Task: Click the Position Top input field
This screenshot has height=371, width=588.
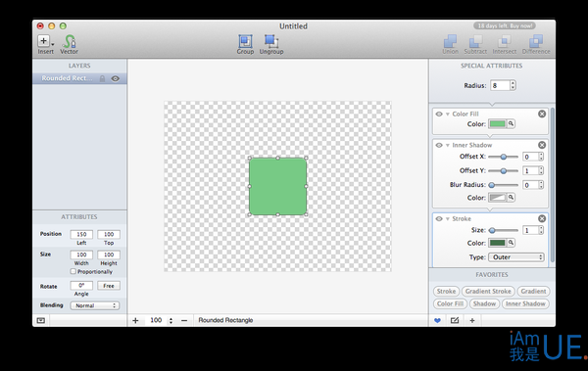Action: [109, 234]
